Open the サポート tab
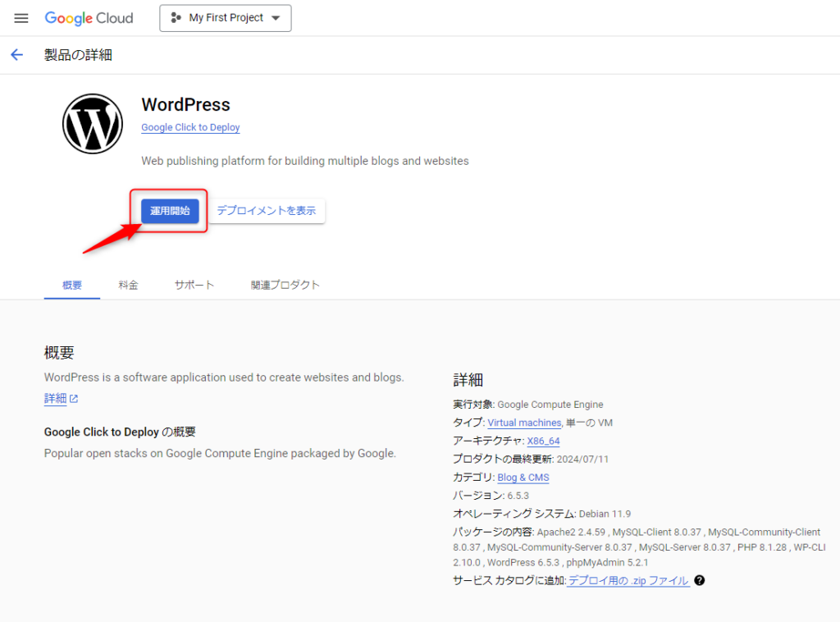Viewport: 840px width, 622px height. [x=194, y=285]
